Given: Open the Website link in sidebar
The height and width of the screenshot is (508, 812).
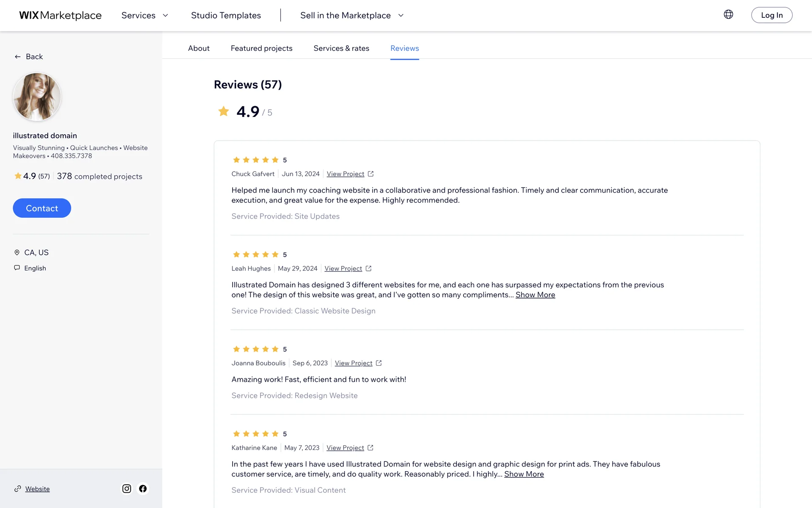Looking at the screenshot, I should pyautogui.click(x=37, y=489).
